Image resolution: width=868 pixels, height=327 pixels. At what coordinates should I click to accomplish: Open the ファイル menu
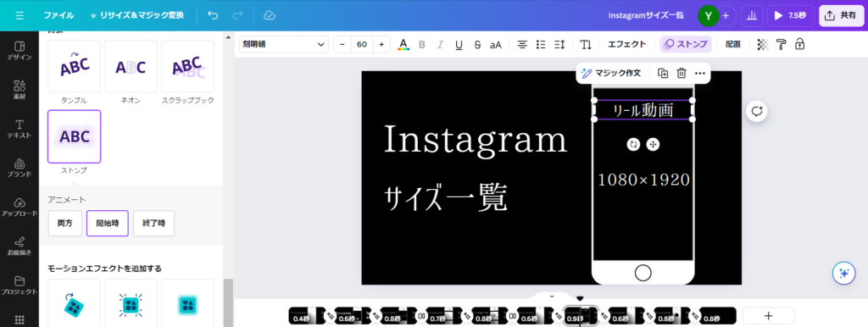58,15
